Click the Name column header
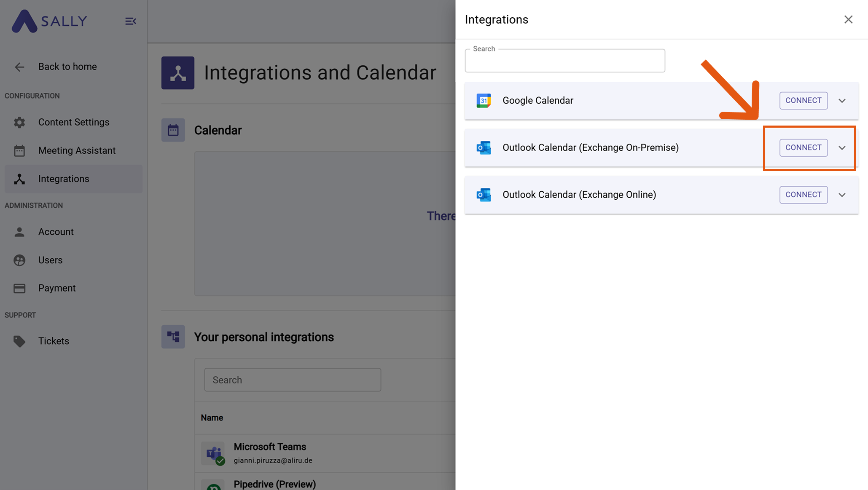 [x=212, y=418]
